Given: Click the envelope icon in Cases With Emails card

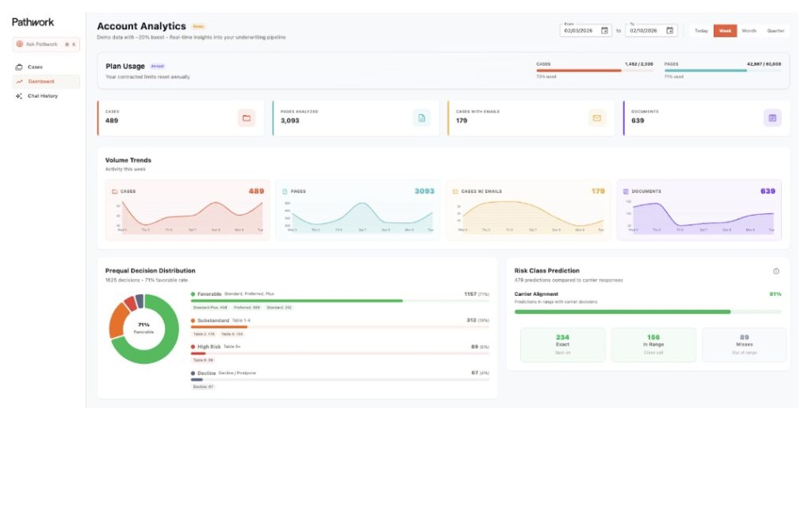Looking at the screenshot, I should tap(597, 118).
